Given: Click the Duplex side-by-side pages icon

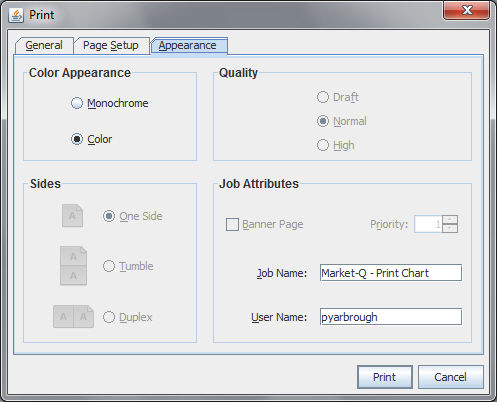Looking at the screenshot, I should click(73, 316).
